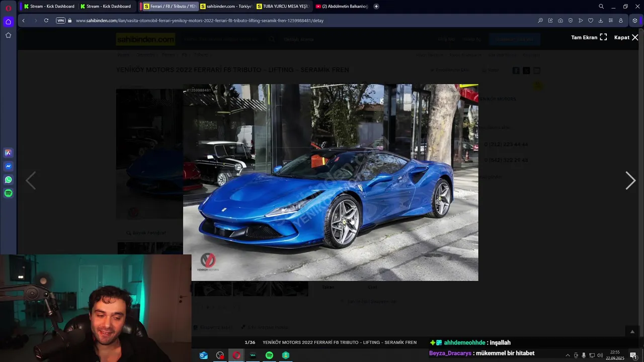The width and height of the screenshot is (644, 362).
Task: Open the ad blocker shield icon
Action: pos(571,21)
